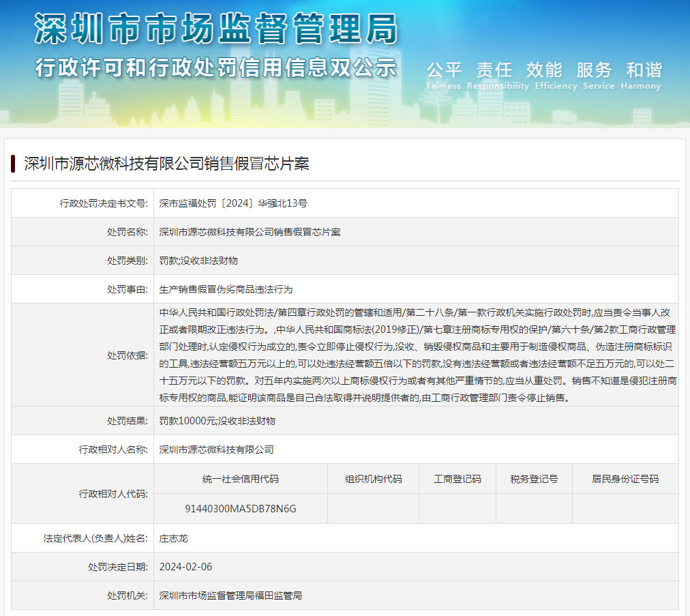690x616 pixels.
Task: Click the 和谐 Harmony slogan text
Action: (x=644, y=74)
